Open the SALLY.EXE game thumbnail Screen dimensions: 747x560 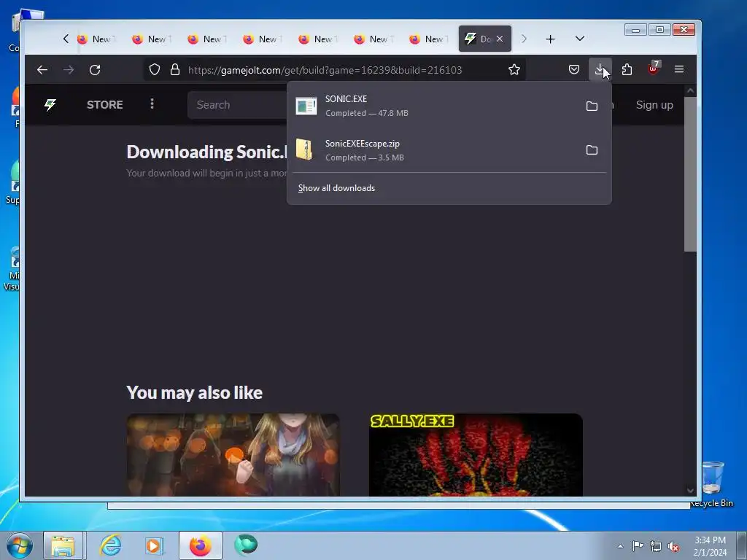(476, 455)
